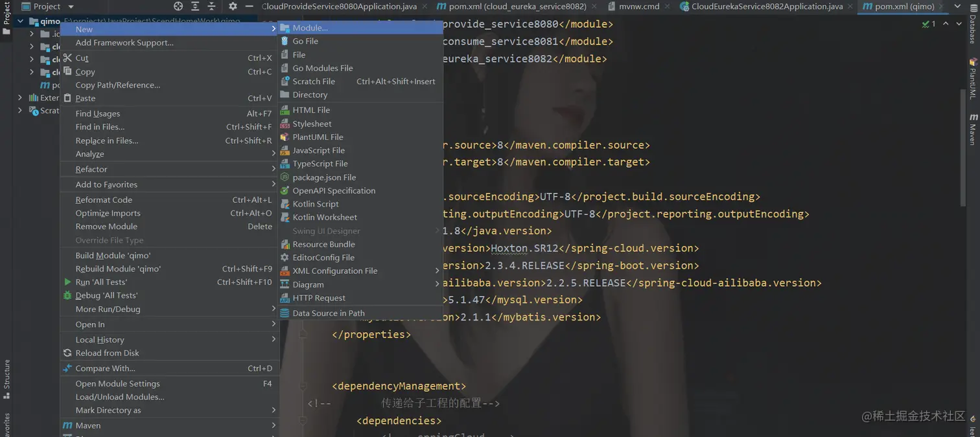Click the Kotlin Script icon
The height and width of the screenshot is (437, 980).
pos(285,204)
